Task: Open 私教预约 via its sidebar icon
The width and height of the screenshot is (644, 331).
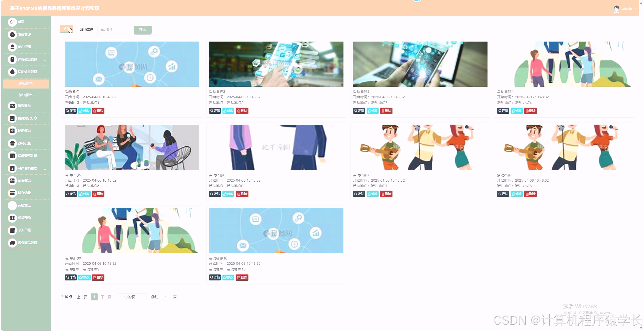Action: click(12, 218)
